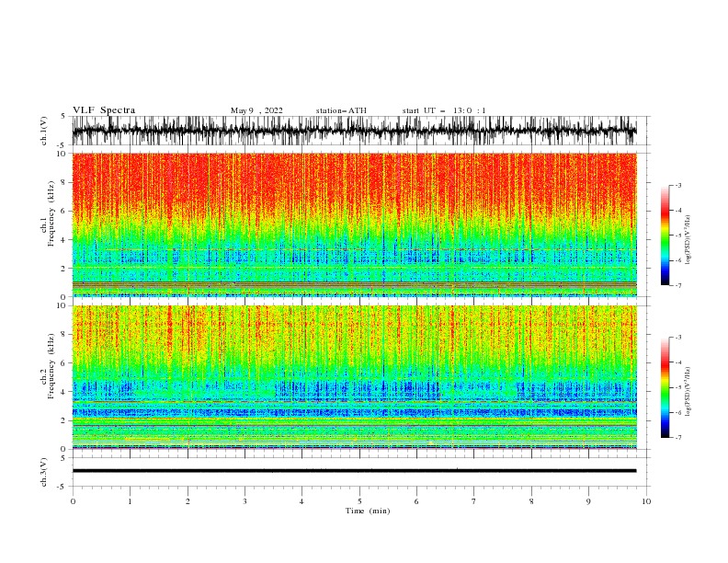Click the "ch.3(V)" axis label
This screenshot has width=728, height=563.
click(x=44, y=472)
